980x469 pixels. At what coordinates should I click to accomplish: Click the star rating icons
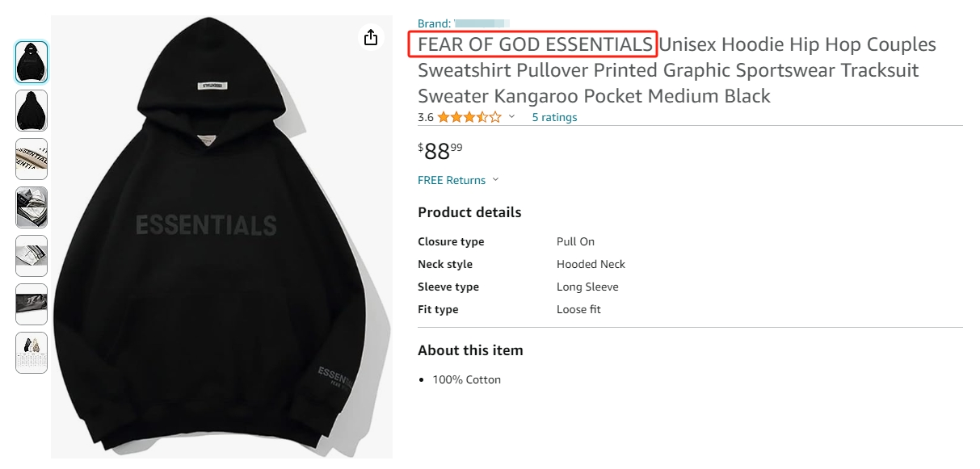[469, 117]
